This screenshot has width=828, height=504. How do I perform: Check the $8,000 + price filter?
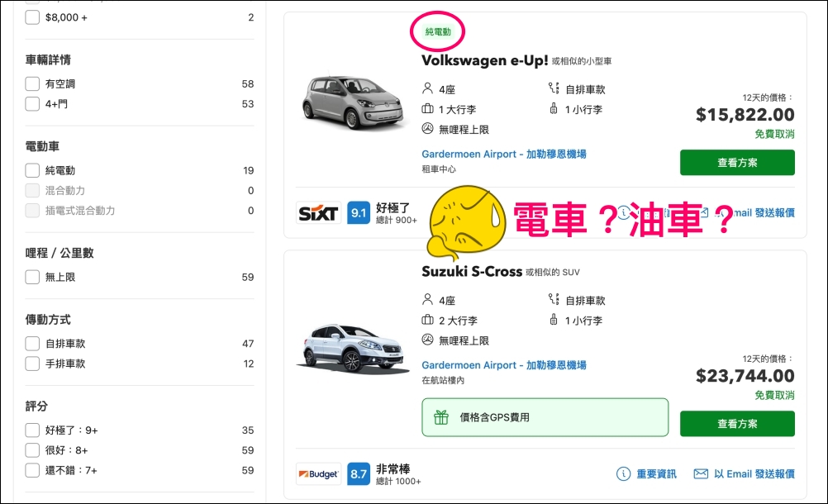click(32, 17)
